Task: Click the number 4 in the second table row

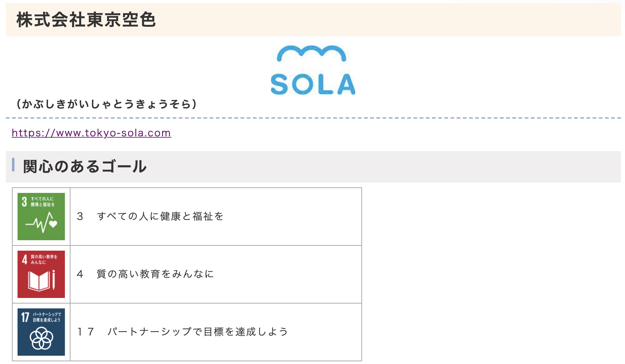Action: click(80, 274)
